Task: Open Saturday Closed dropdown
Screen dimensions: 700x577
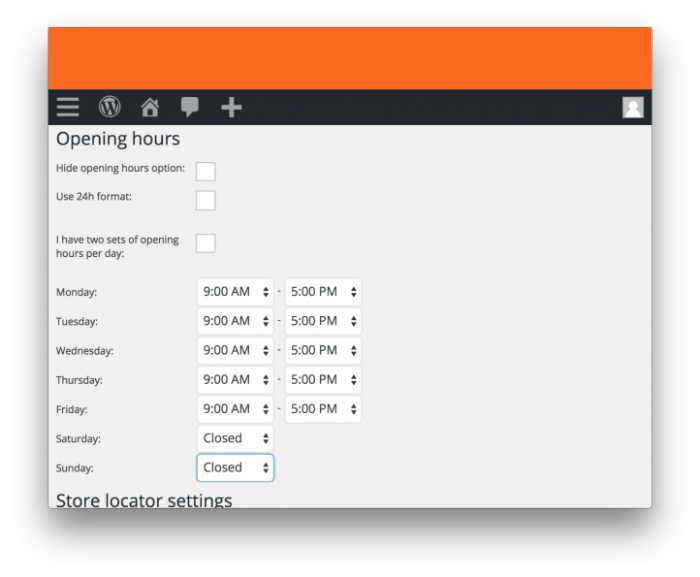Action: coord(235,438)
